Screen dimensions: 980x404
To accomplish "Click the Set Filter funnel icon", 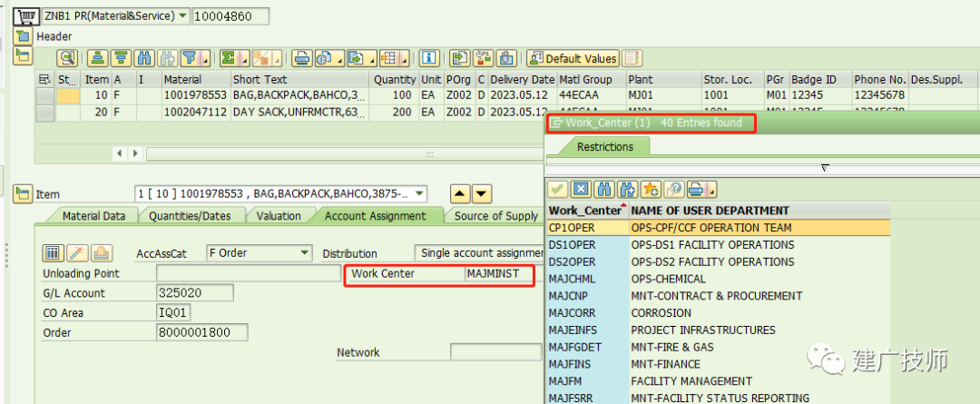I will 191,58.
